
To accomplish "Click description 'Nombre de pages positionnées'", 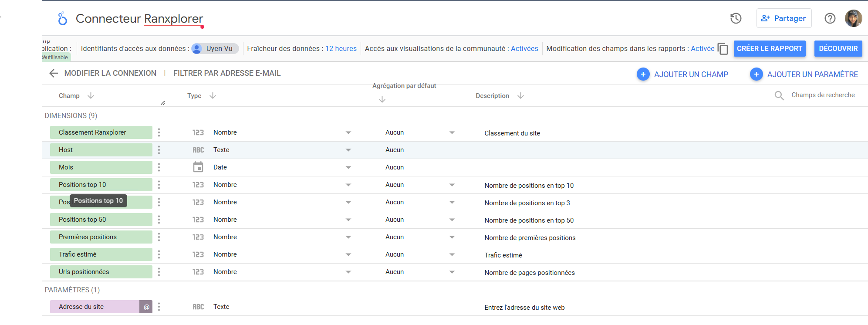I will click(530, 273).
